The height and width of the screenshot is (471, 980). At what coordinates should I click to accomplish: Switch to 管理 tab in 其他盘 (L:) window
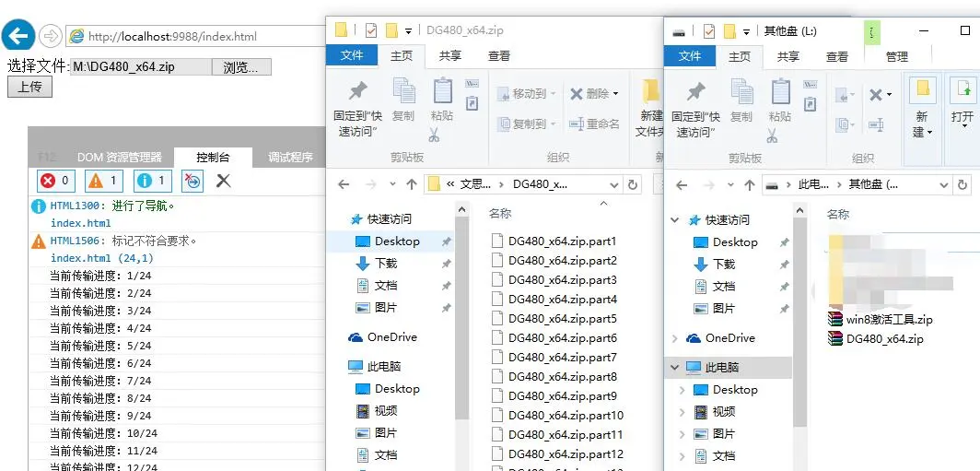pyautogui.click(x=897, y=56)
